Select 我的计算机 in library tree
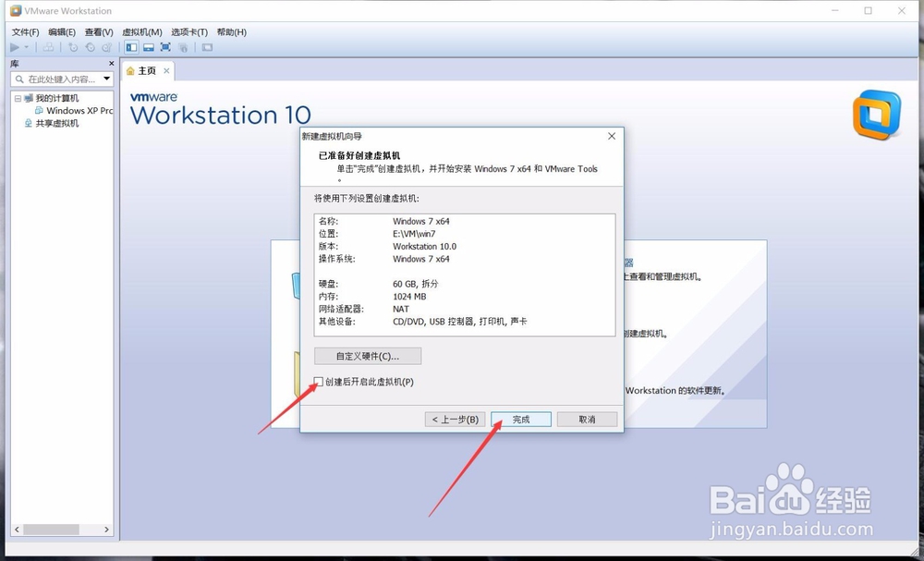The width and height of the screenshot is (924, 561). coord(57,98)
